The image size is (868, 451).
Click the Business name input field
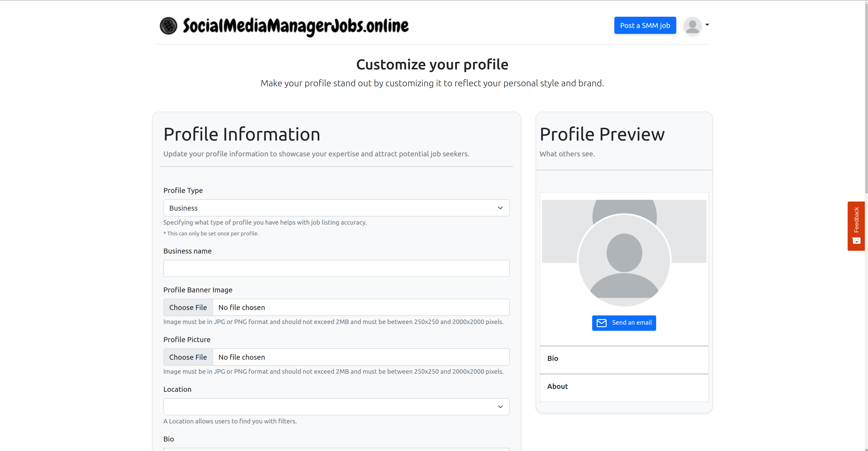pos(336,268)
